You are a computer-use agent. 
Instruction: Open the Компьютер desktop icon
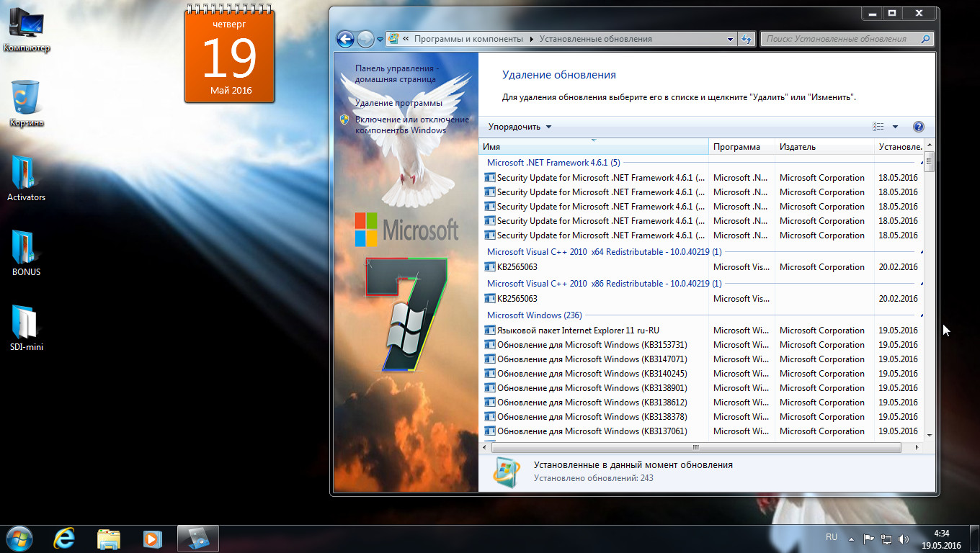coord(27,29)
